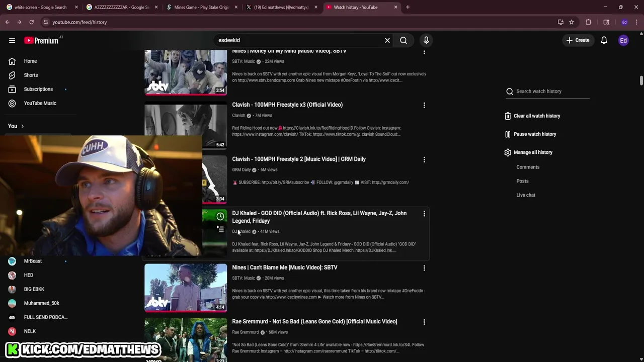Start voice search with the microphone icon
Viewport: 644px width, 362px height.
pos(426,40)
